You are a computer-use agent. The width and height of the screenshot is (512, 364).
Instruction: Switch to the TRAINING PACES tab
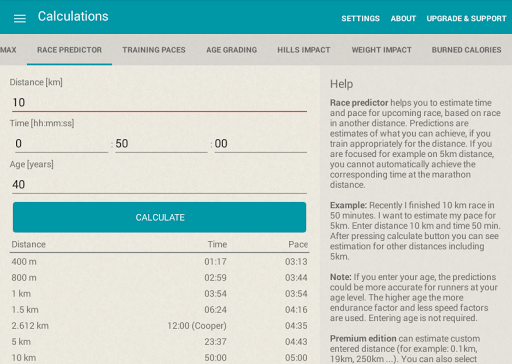154,50
